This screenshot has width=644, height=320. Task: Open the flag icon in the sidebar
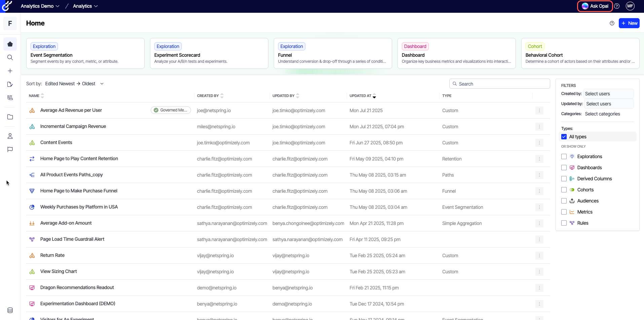(10, 149)
